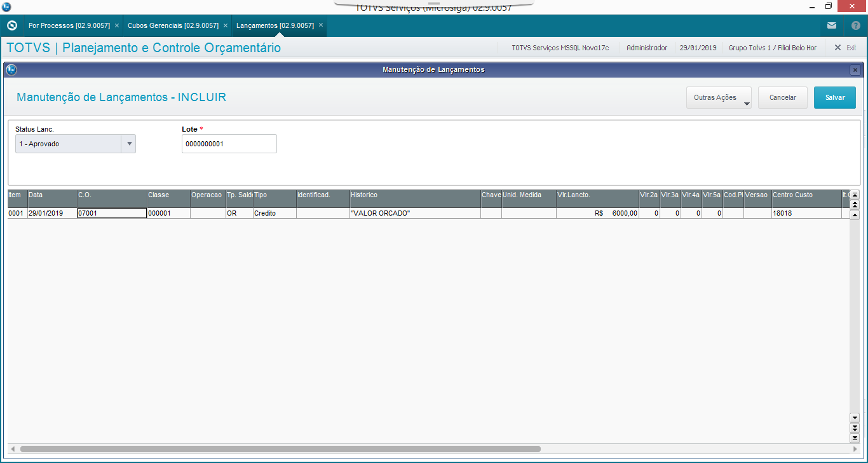The height and width of the screenshot is (463, 868).
Task: Focus the Lote input field
Action: (x=229, y=144)
